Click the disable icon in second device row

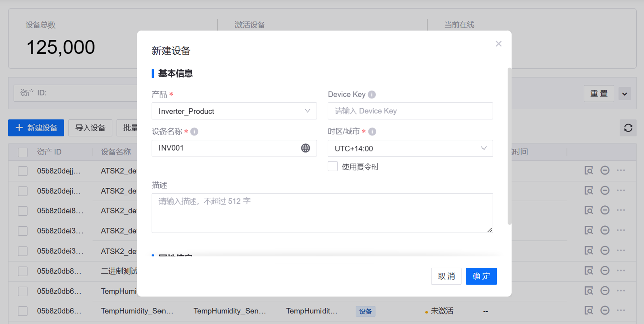coord(605,191)
